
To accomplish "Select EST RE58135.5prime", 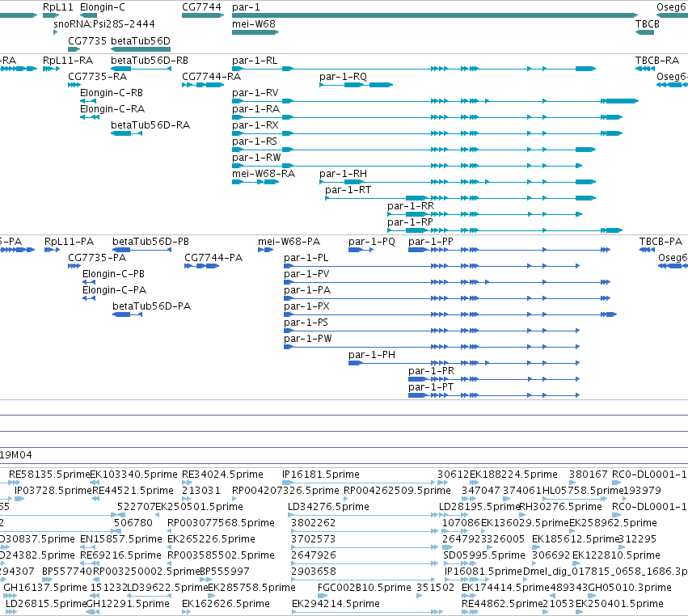I will pos(15,483).
